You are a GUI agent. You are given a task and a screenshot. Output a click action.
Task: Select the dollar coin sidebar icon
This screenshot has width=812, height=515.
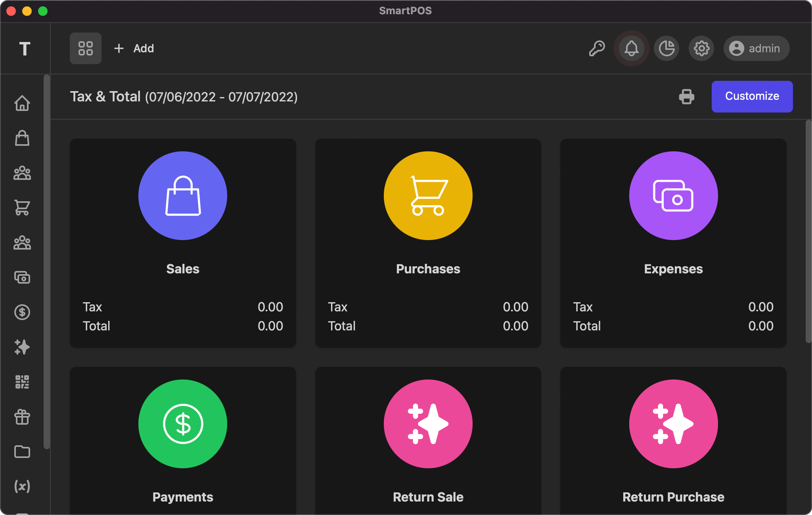pyautogui.click(x=22, y=312)
